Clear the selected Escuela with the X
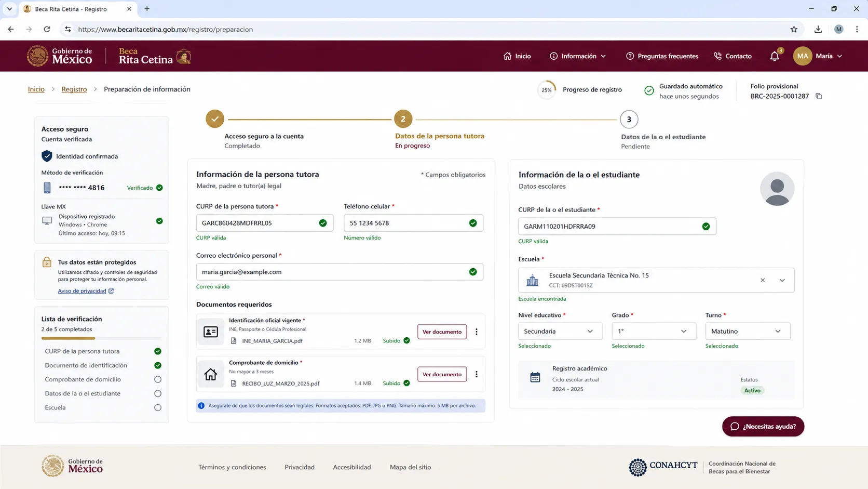The height and width of the screenshot is (489, 868). pos(763,280)
